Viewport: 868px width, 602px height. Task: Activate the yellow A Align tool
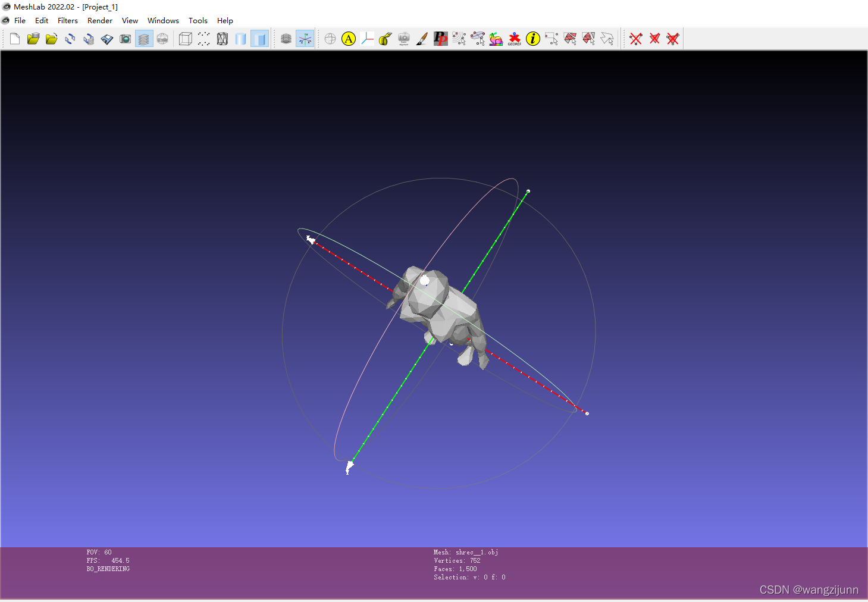[349, 39]
